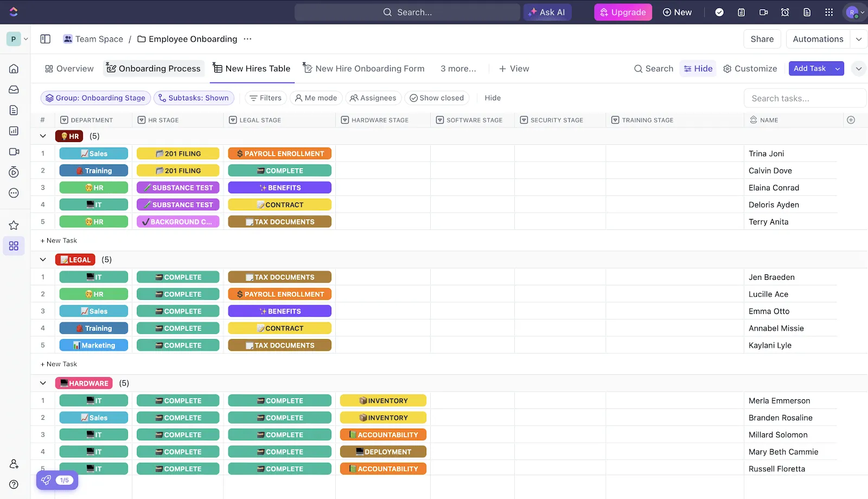This screenshot has height=499, width=868.
Task: Open the Inbox icon in the left sidebar
Action: (14, 89)
